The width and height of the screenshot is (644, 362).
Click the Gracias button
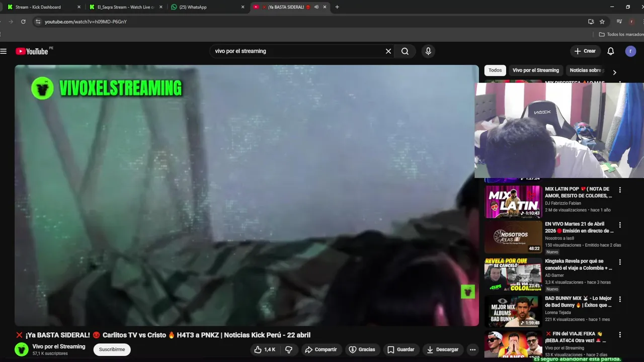[362, 349]
